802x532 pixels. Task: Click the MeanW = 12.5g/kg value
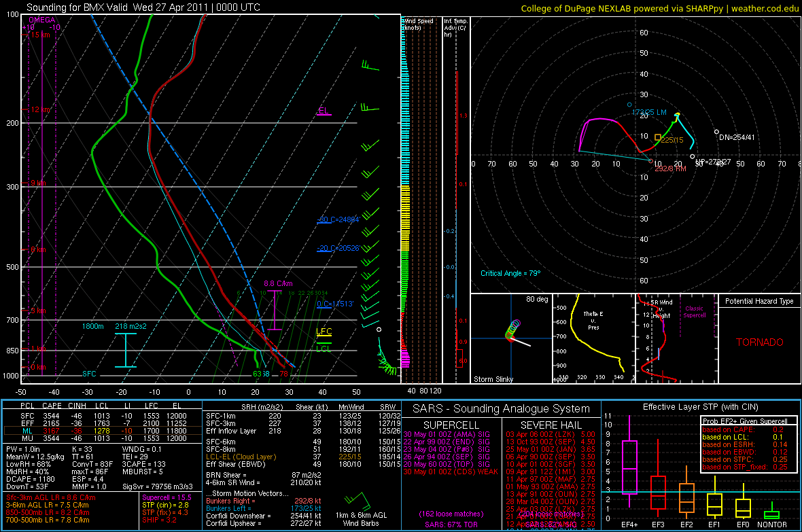pos(35,457)
